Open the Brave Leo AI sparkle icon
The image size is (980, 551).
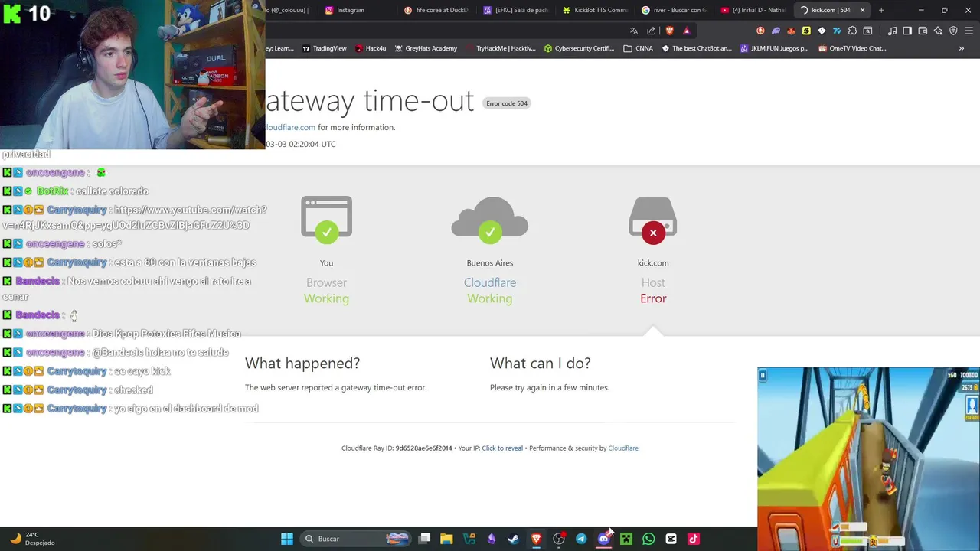pyautogui.click(x=938, y=31)
